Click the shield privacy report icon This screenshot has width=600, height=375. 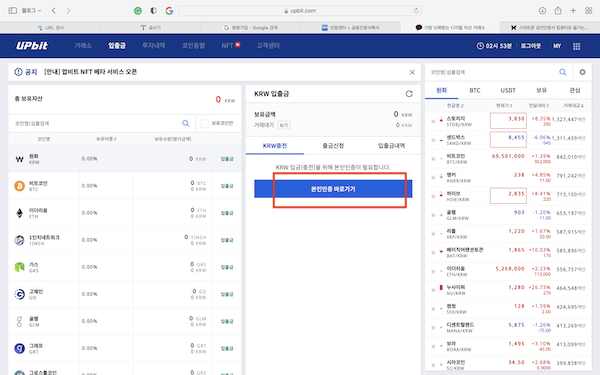pos(153,11)
